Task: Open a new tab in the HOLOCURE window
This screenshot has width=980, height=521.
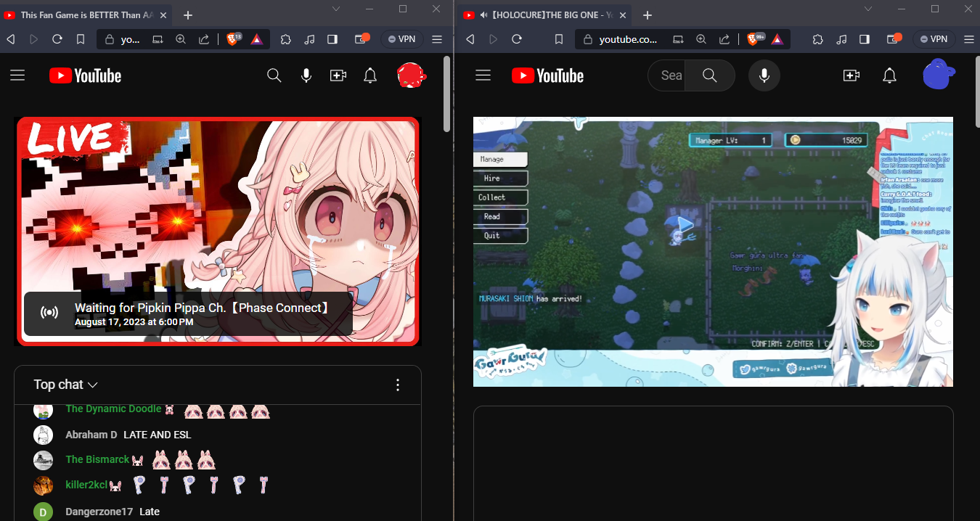Action: 648,15
